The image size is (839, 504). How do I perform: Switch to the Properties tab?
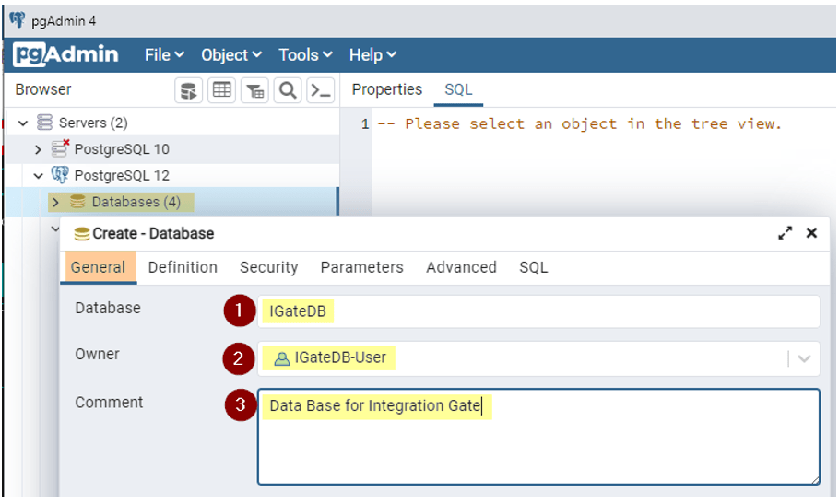tap(387, 89)
